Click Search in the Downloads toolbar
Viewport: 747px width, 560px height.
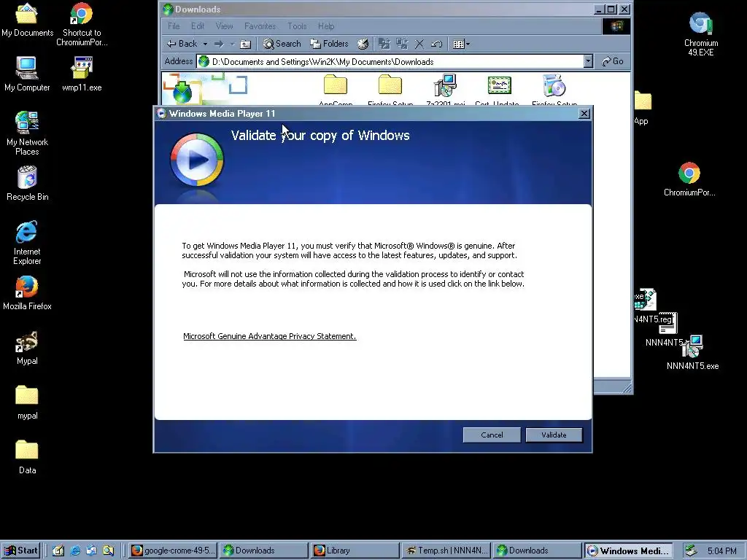[x=282, y=44]
